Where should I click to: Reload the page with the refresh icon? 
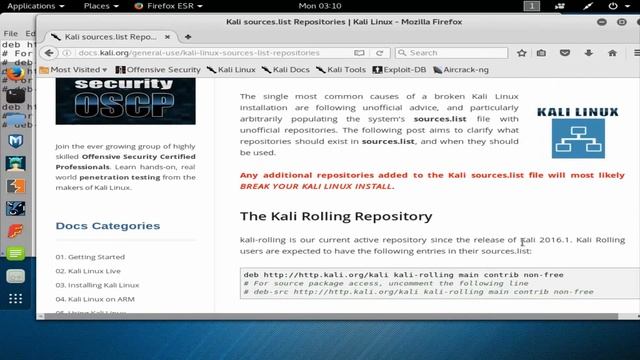click(379, 53)
